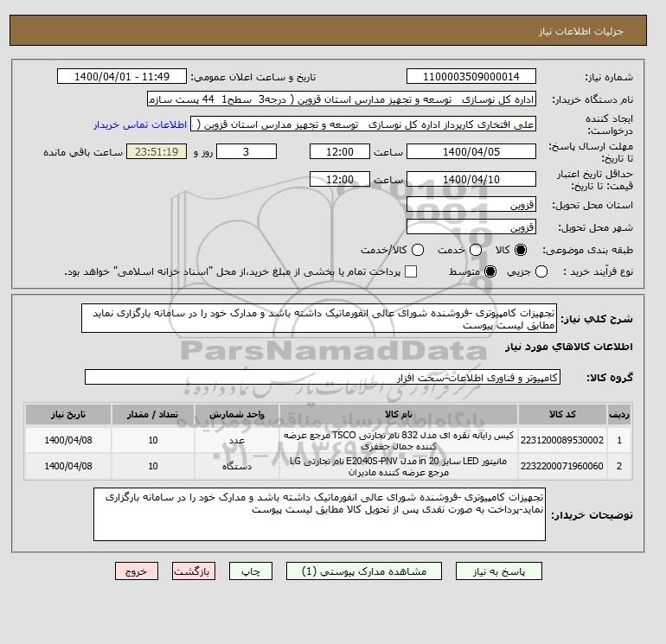
Task: Click the تعداد / مقدار column header
Action: (x=153, y=414)
